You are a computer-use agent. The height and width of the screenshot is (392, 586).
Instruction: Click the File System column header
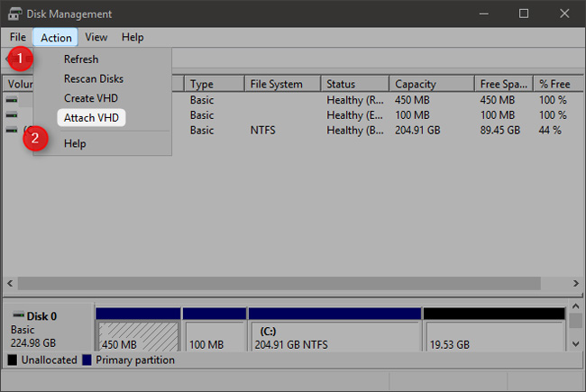(276, 84)
